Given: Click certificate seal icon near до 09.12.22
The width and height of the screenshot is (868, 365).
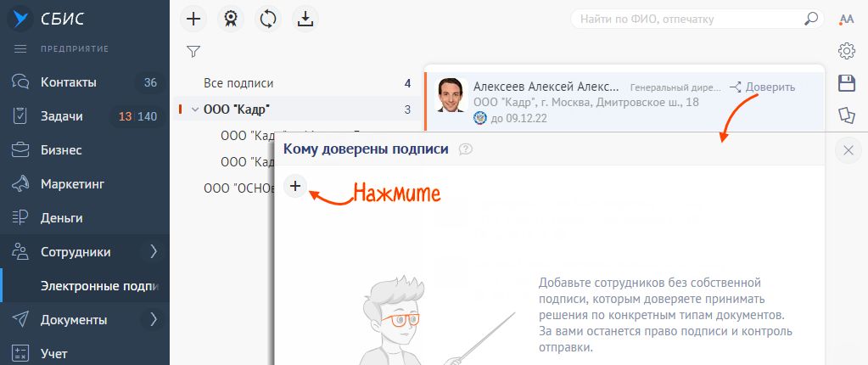Looking at the screenshot, I should (x=480, y=118).
